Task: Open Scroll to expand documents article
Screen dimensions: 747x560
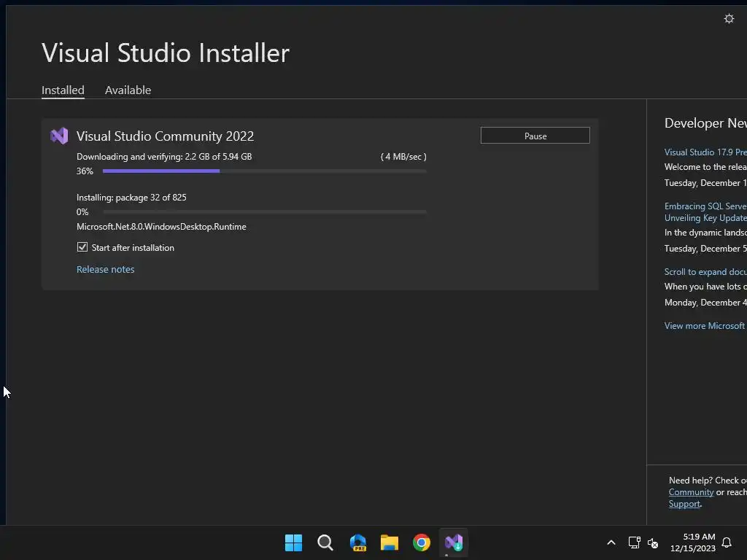Action: click(705, 272)
